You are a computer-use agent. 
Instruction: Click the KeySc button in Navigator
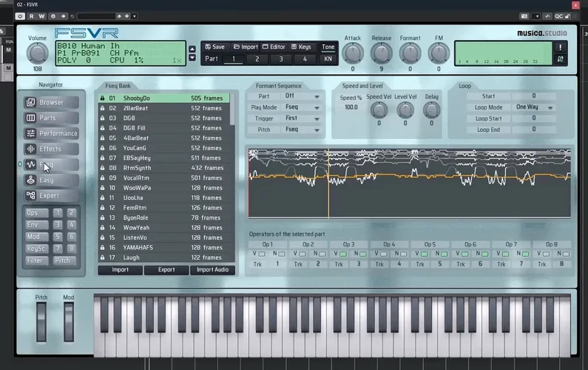[36, 249]
